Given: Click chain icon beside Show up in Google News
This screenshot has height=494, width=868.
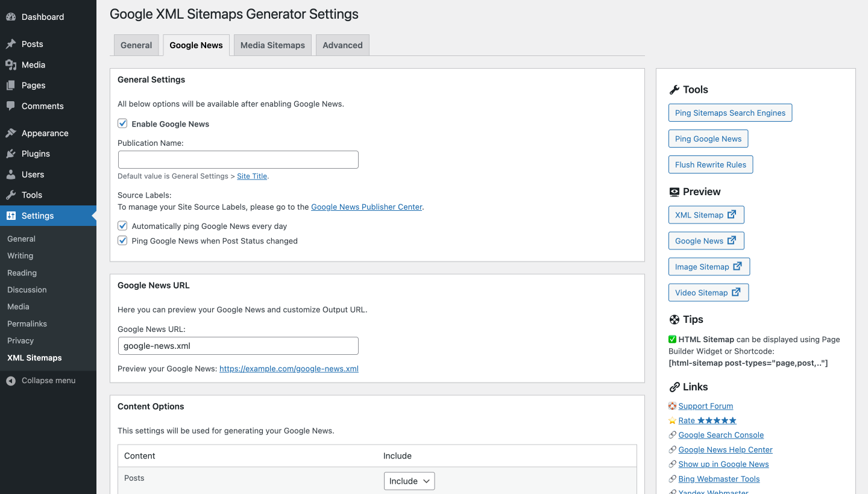Looking at the screenshot, I should coord(673,464).
